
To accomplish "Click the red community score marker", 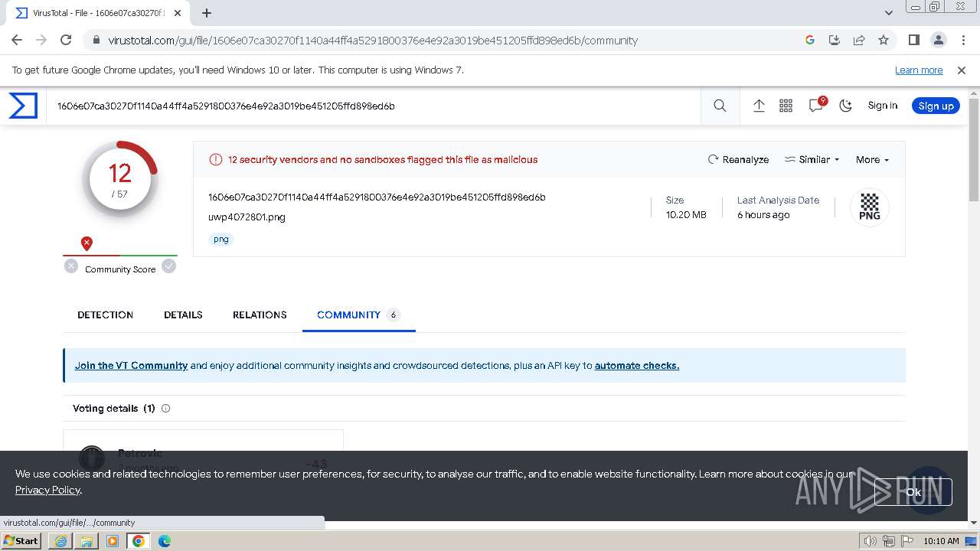I will [x=87, y=243].
